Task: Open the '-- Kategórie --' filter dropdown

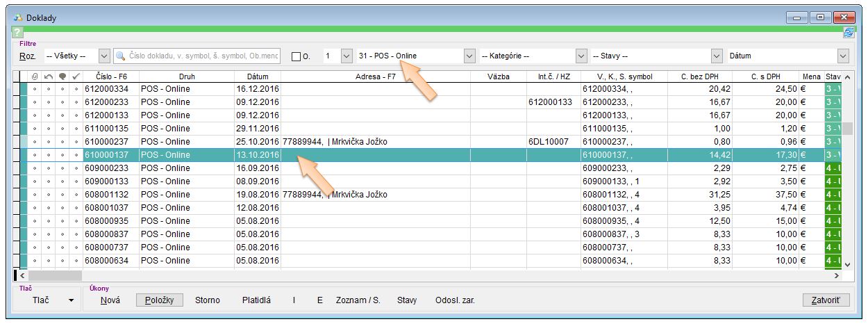Action: [581, 56]
